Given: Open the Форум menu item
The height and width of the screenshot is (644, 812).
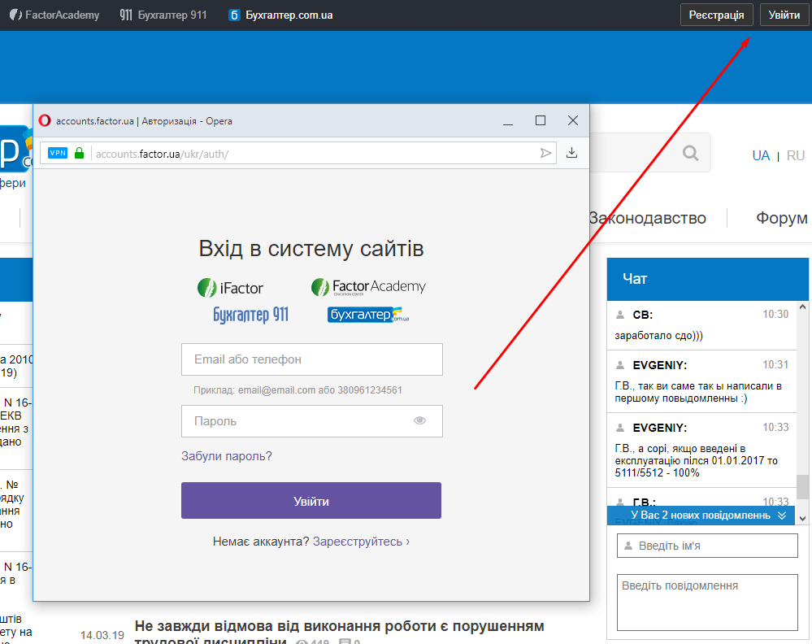Looking at the screenshot, I should click(781, 218).
